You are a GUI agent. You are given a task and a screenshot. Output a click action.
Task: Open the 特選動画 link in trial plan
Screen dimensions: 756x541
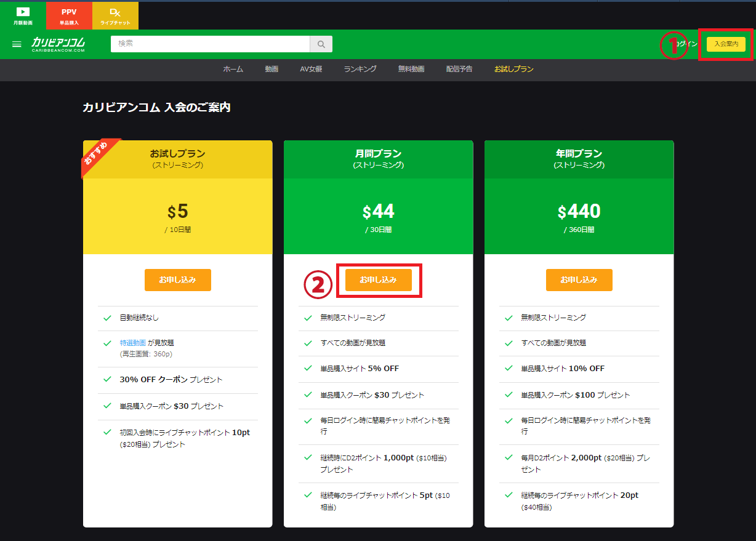(133, 343)
